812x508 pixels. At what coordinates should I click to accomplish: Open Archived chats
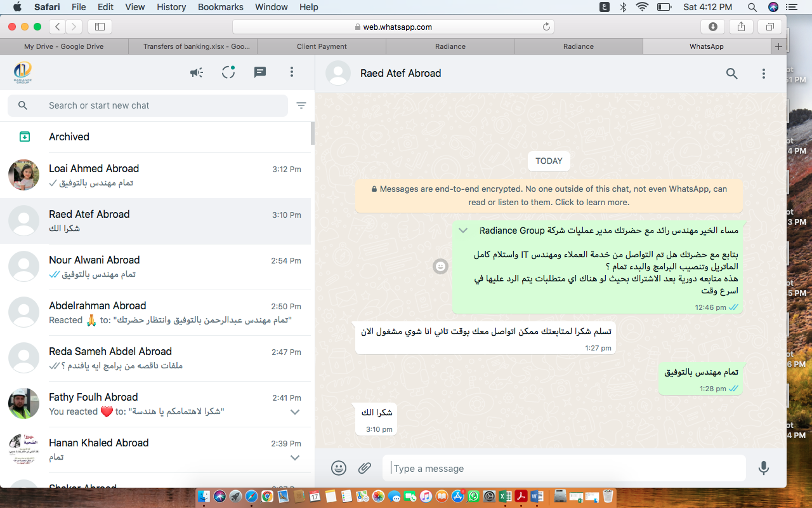(155, 137)
